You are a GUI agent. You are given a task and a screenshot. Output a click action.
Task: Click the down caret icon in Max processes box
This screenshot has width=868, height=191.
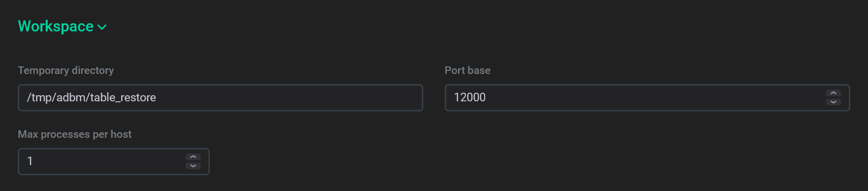pyautogui.click(x=193, y=166)
